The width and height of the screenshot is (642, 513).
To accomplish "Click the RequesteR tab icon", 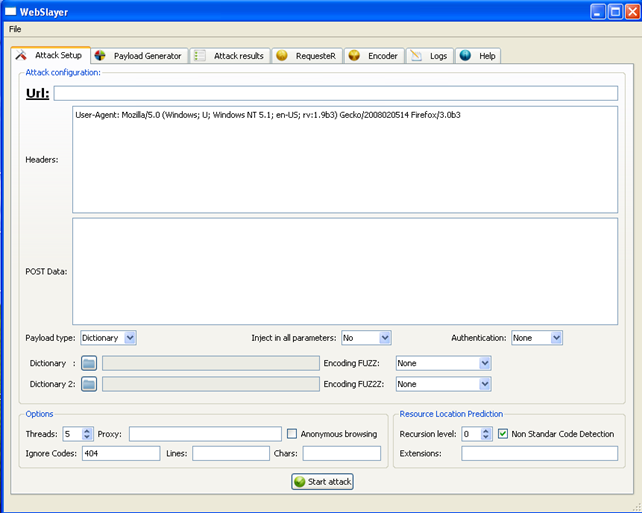I will click(x=282, y=56).
